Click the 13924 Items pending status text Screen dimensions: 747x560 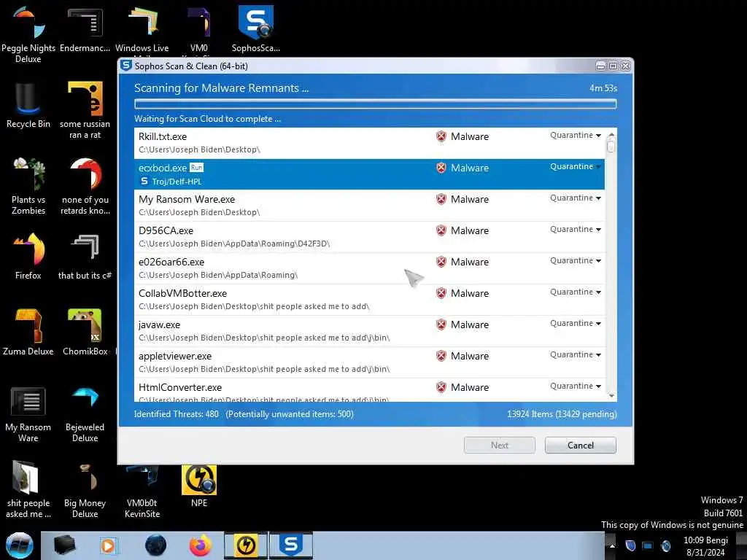click(562, 414)
